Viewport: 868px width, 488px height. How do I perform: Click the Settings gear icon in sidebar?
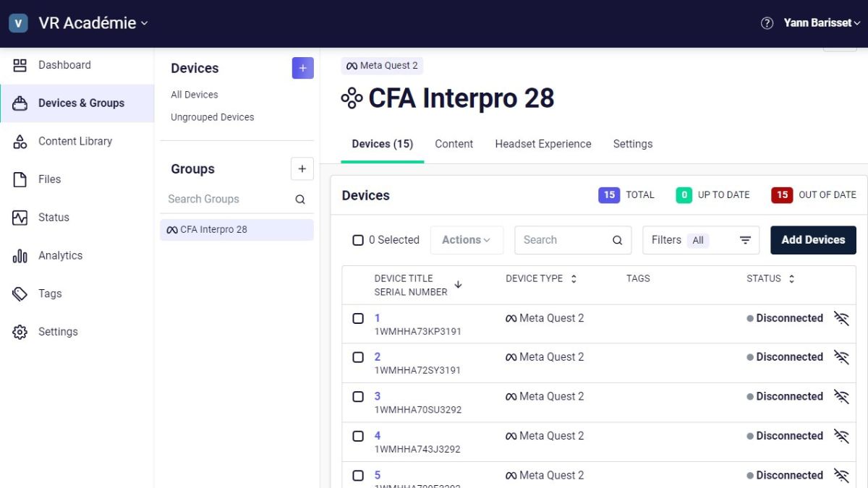pos(20,332)
